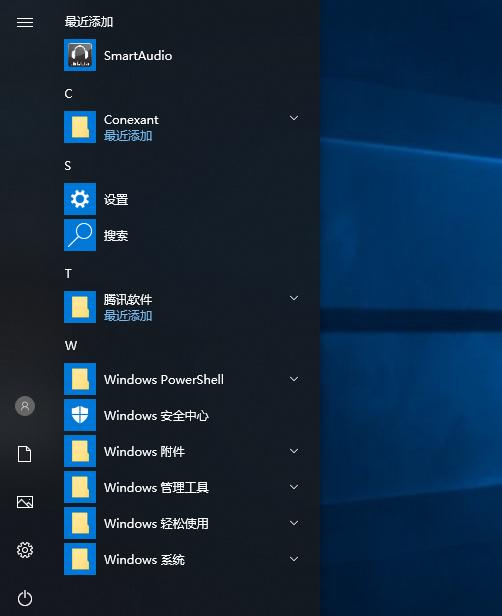Select 搜索 app label
This screenshot has height=616, width=502.
click(116, 235)
